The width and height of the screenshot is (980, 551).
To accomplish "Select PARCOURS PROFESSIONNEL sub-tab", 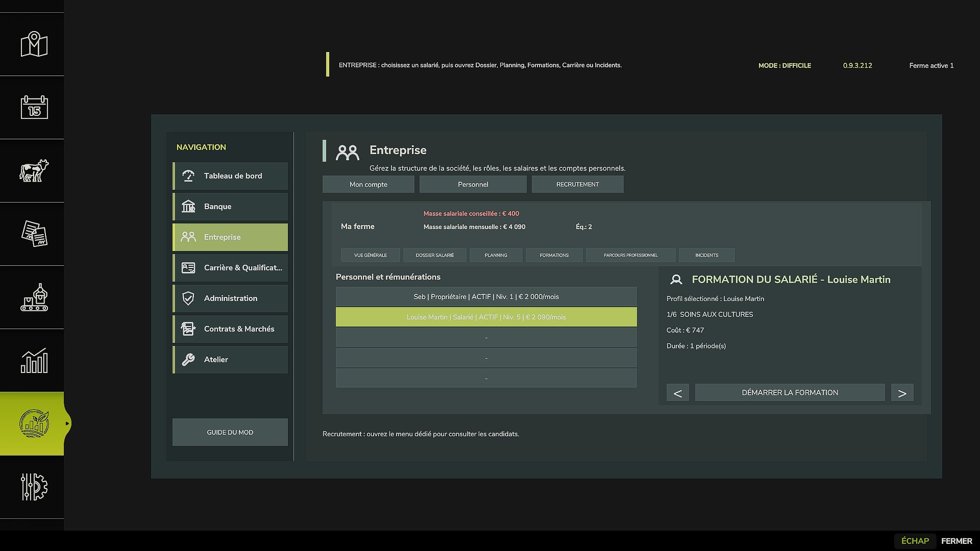I will click(x=631, y=255).
